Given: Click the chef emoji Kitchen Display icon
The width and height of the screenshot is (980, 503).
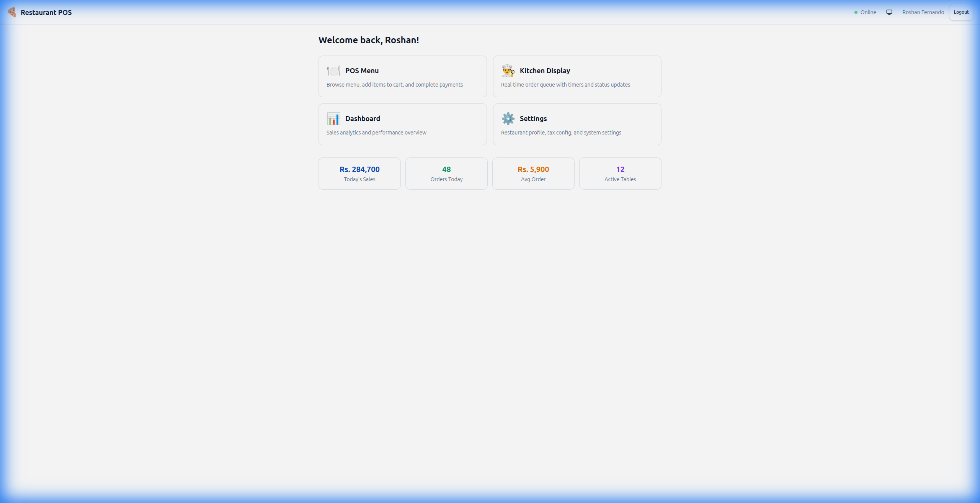Looking at the screenshot, I should click(x=507, y=70).
